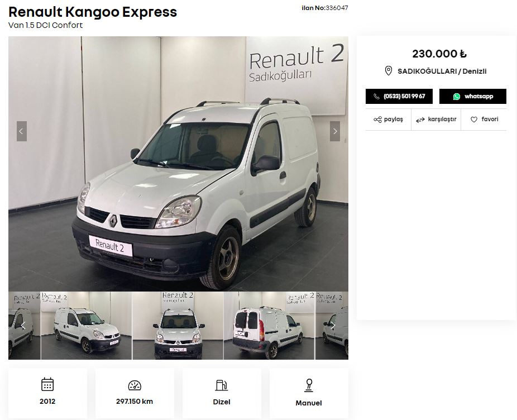Open the SADIKOĞULLARI / Denizli dealer link
The width and height of the screenshot is (517, 420).
click(x=442, y=71)
